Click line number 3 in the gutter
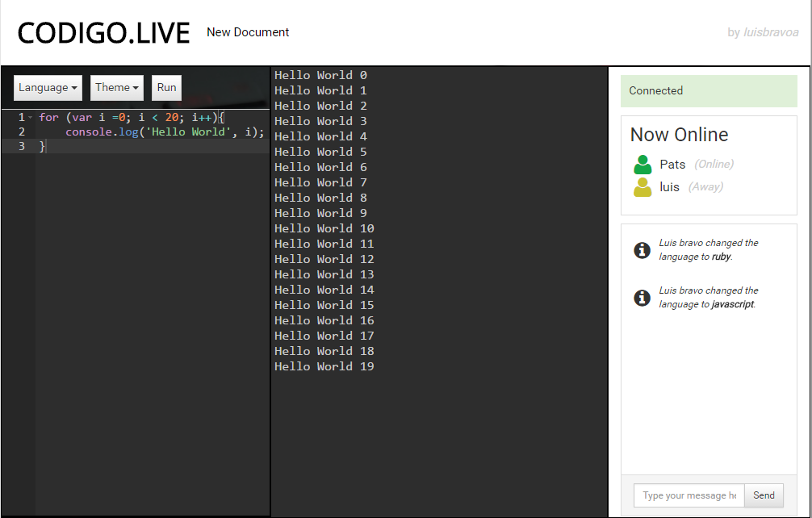 [x=22, y=147]
